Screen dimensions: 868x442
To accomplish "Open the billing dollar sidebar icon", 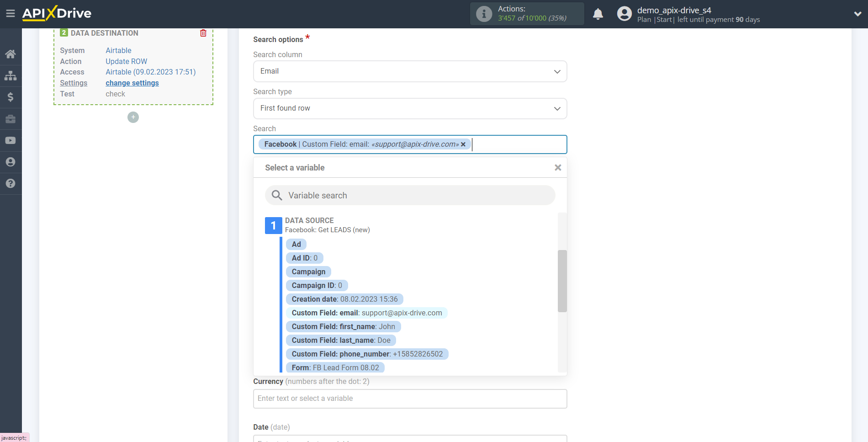I will coord(11,97).
